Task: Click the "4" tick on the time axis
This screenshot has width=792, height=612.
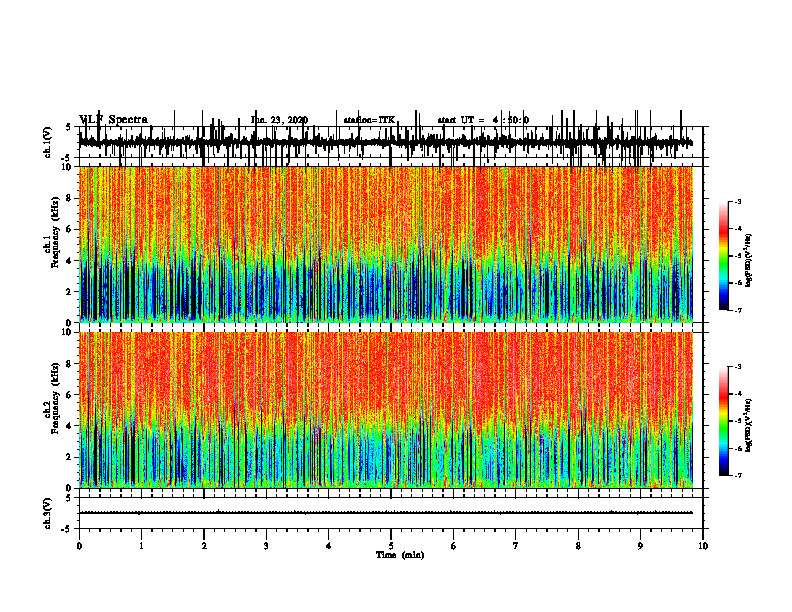Action: (329, 546)
